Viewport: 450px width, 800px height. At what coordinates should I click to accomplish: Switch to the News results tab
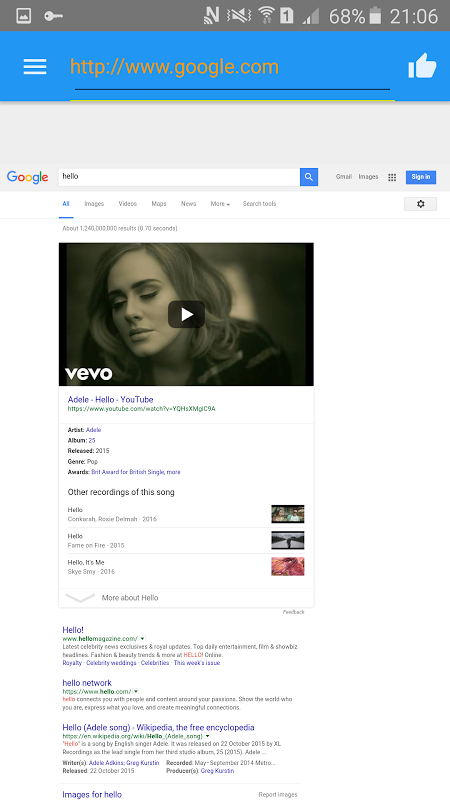pyautogui.click(x=188, y=204)
